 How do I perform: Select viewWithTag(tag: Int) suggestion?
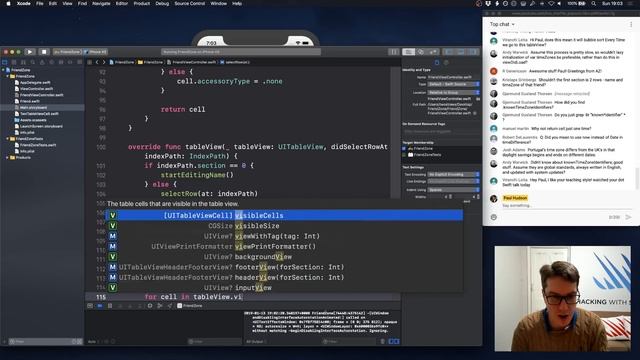coord(285,236)
